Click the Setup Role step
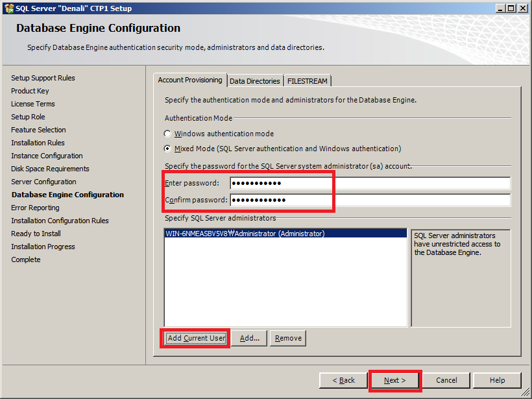Viewport: 532px width, 399px height. point(28,117)
